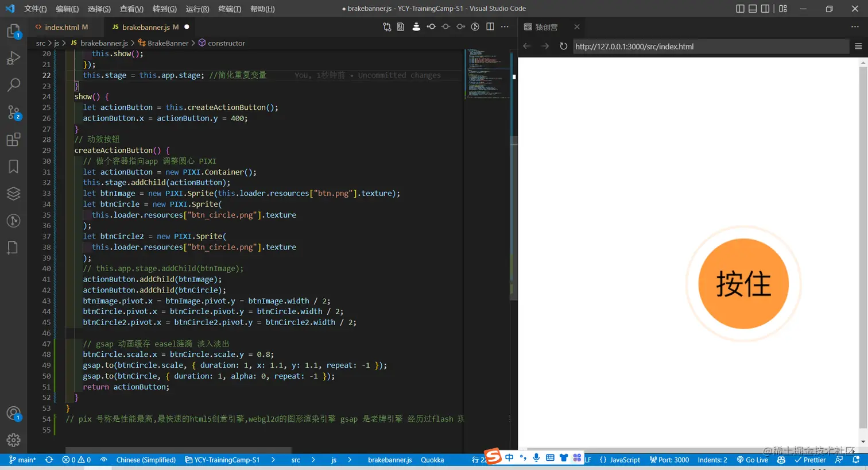Screen dimensions: 868x470
Task: Click the Copilot icon in status bar
Action: point(781,460)
